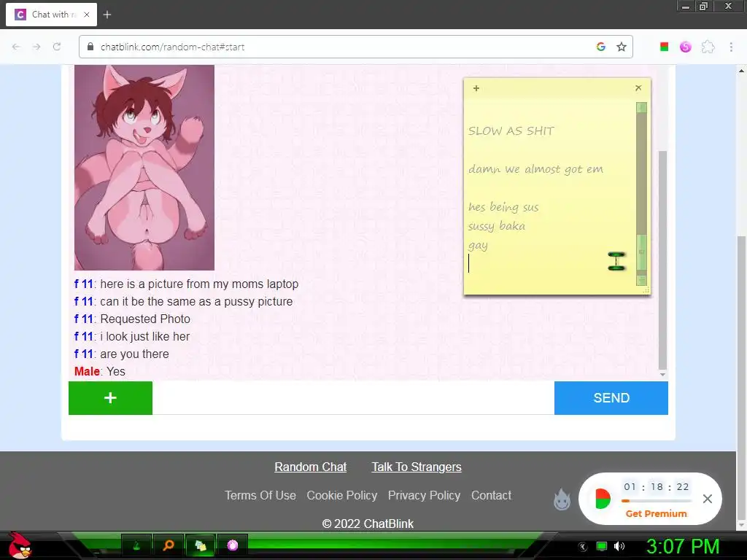Click the green taskbar launcher icon

[136, 545]
